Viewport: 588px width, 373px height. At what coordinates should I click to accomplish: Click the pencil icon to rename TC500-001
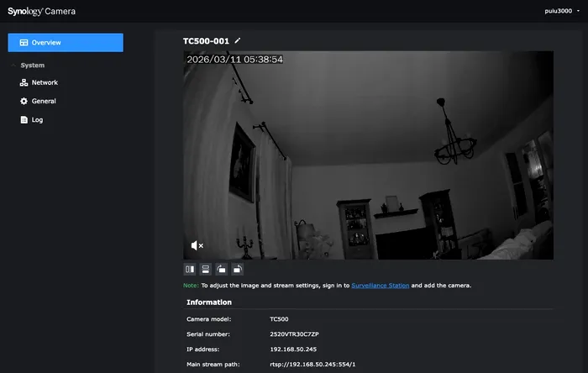tap(237, 40)
